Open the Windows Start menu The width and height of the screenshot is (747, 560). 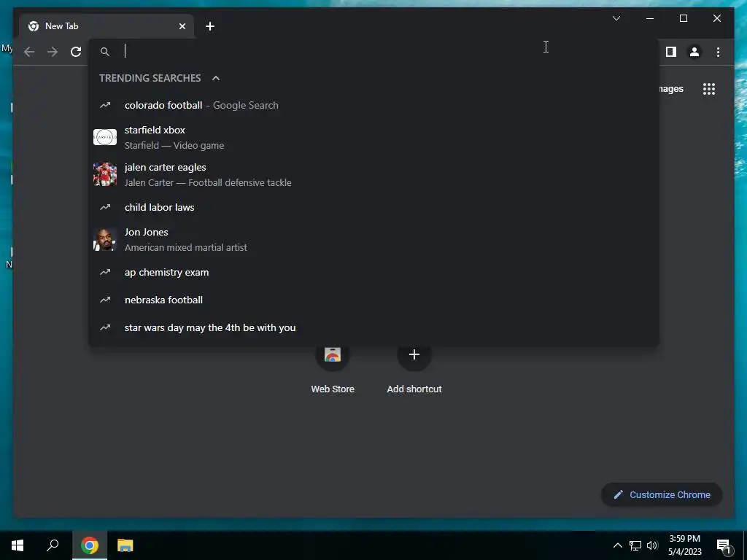coord(18,545)
